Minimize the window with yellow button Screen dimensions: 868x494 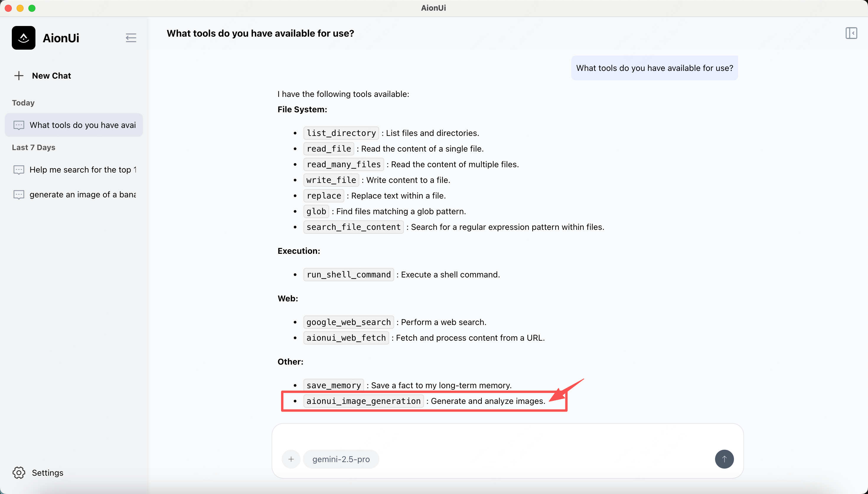point(20,8)
